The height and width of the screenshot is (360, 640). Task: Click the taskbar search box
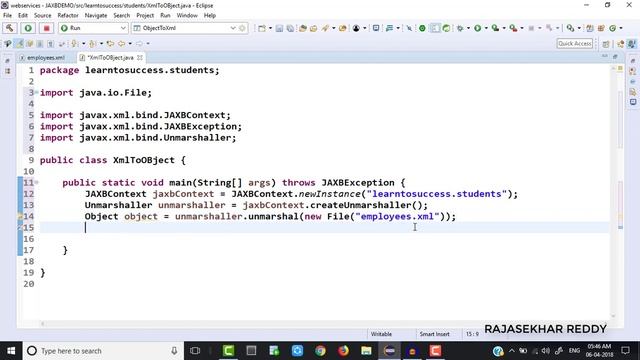coord(103,351)
